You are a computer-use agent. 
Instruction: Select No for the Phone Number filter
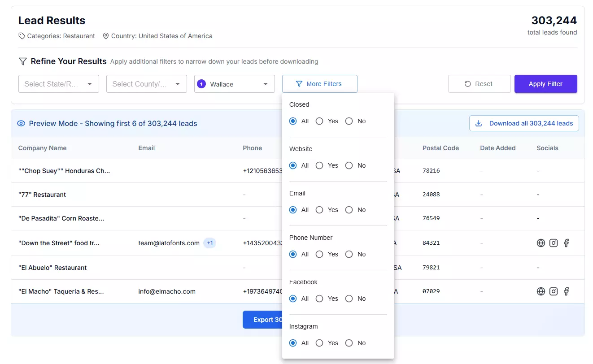[x=349, y=254]
